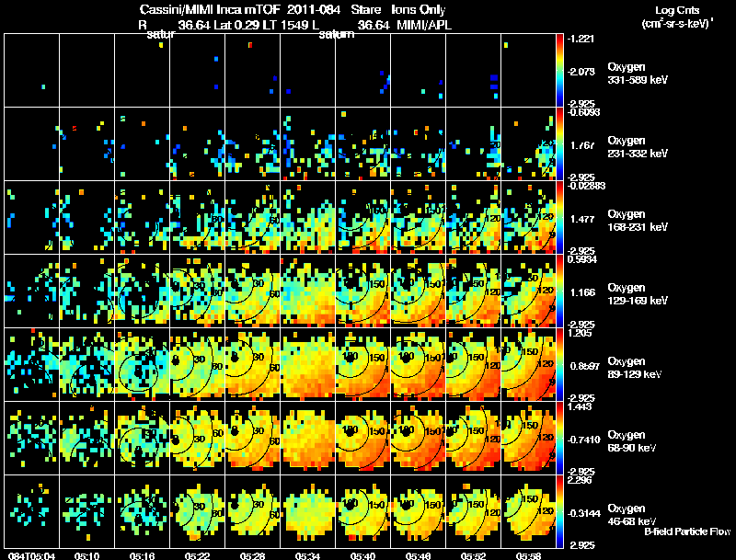Click the Oxygen 331-589 keV row label
The width and height of the screenshot is (736, 560).
(638, 74)
